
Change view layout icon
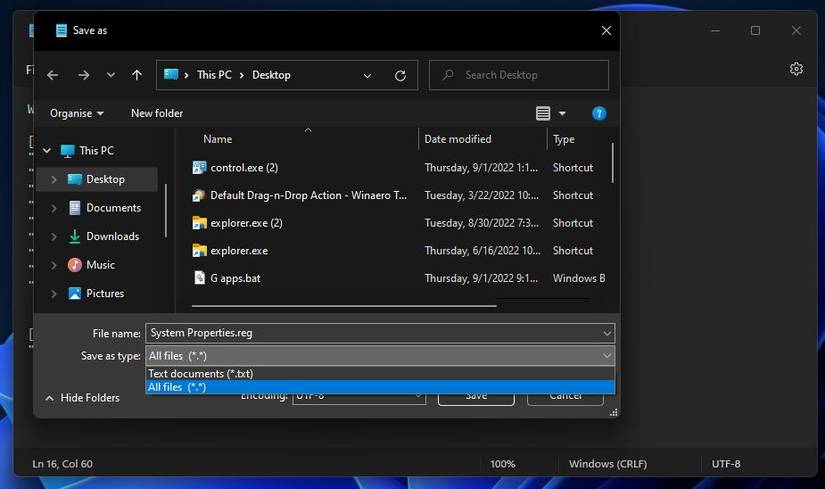543,113
